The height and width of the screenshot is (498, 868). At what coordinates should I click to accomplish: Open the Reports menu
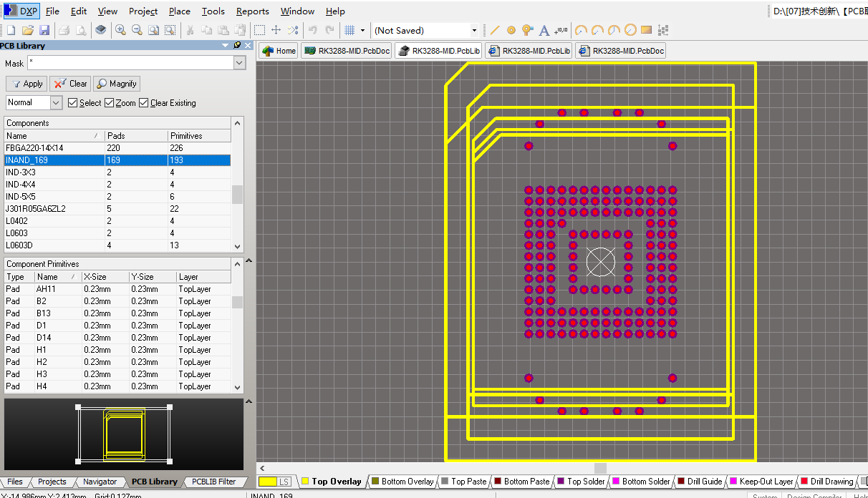[x=253, y=11]
